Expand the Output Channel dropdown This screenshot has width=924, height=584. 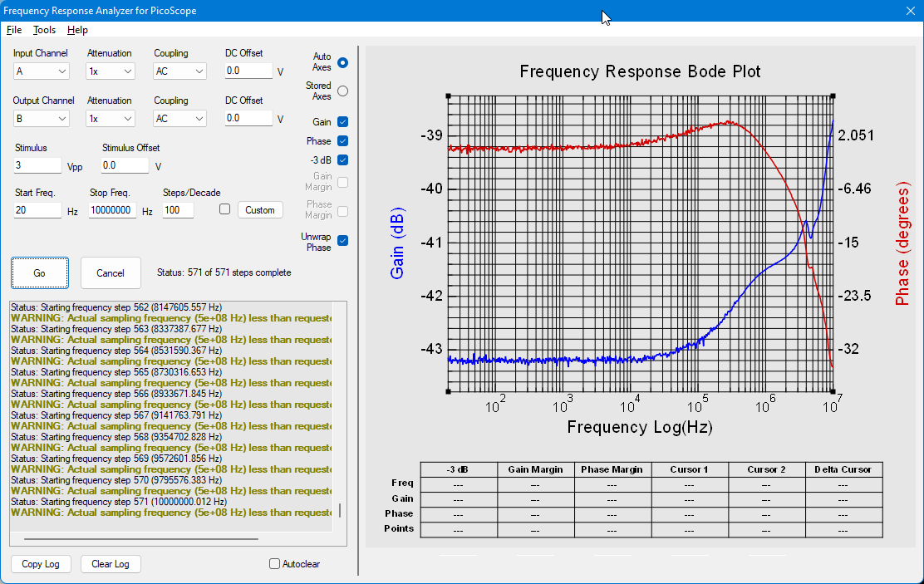click(x=42, y=119)
